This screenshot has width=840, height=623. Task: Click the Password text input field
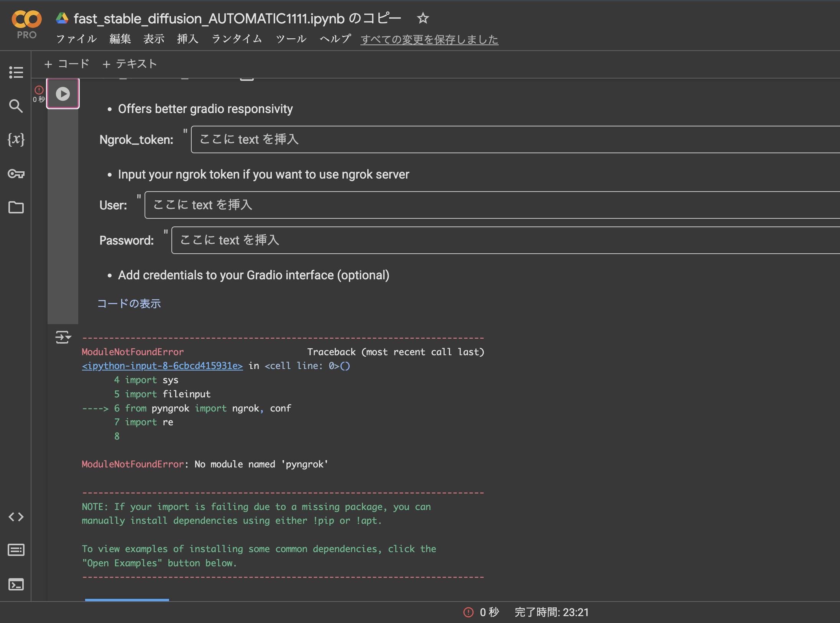506,240
